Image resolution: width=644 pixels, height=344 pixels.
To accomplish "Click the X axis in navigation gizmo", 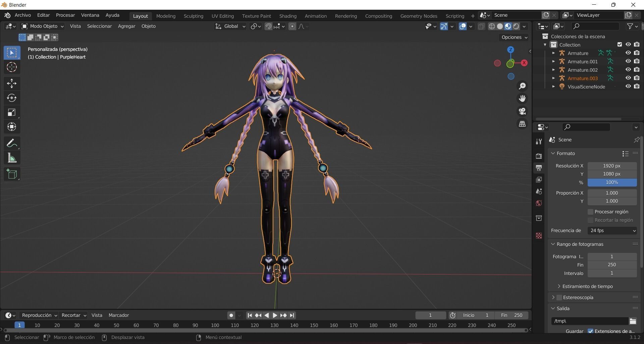I will pyautogui.click(x=524, y=63).
